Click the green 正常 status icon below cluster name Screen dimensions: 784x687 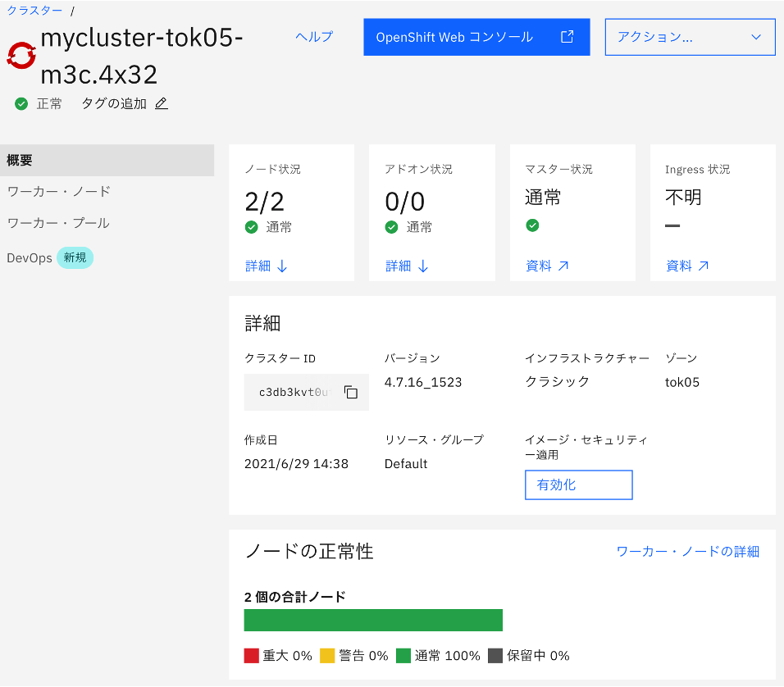click(21, 104)
